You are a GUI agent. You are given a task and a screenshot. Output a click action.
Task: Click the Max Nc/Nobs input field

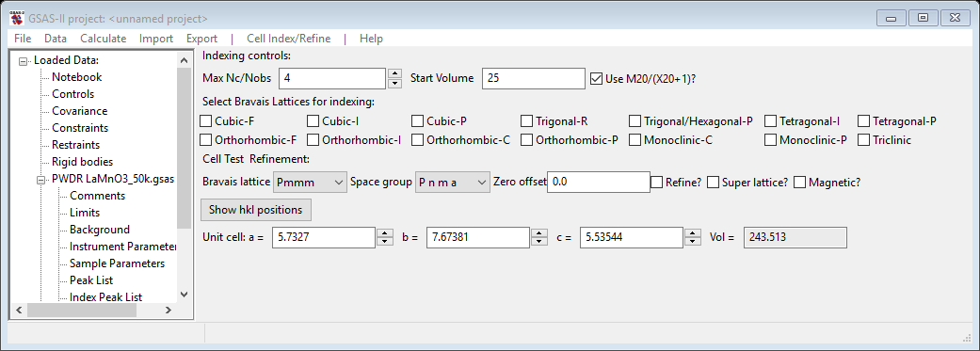click(x=332, y=78)
